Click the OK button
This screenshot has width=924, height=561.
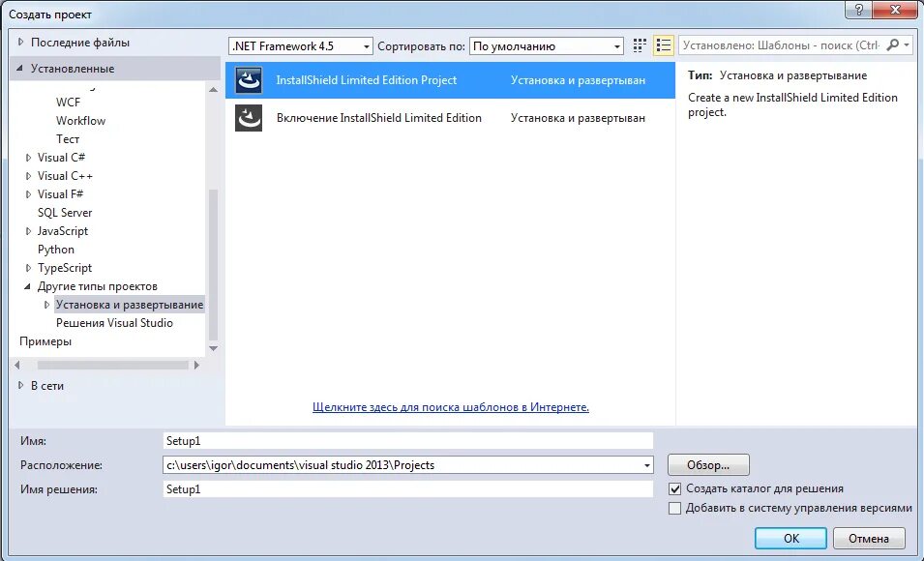(x=790, y=538)
